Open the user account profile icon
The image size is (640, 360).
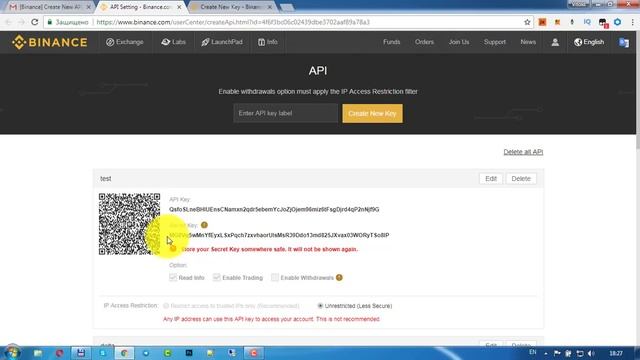point(555,42)
